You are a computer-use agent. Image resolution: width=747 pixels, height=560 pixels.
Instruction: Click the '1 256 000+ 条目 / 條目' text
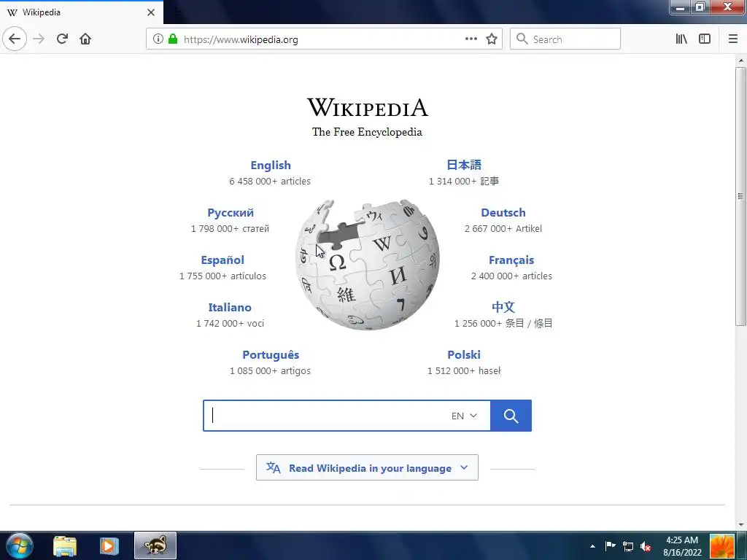503,323
